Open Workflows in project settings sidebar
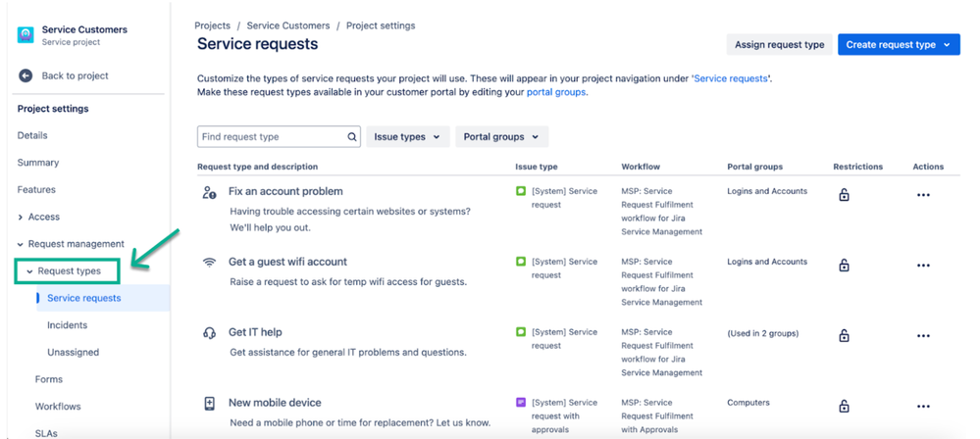Image resolution: width=980 pixels, height=439 pixels. point(58,406)
